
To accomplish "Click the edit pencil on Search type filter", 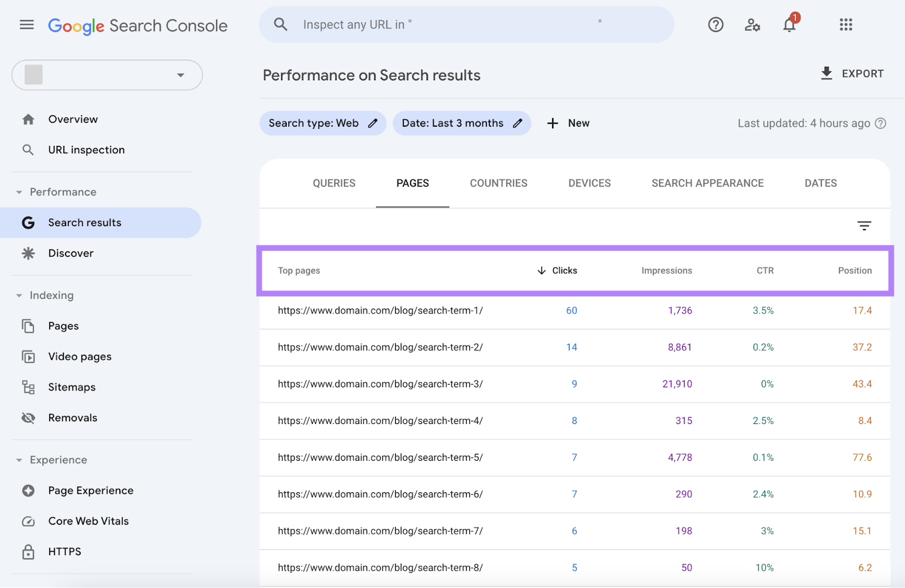I will point(373,123).
